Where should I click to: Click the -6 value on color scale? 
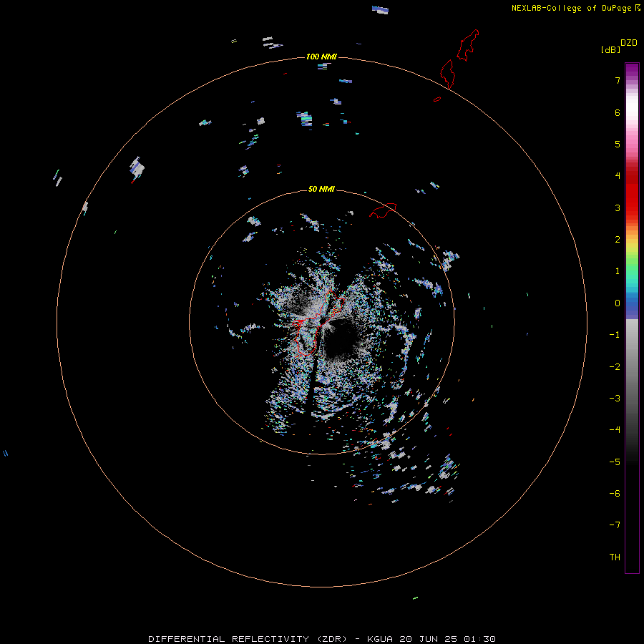615,494
